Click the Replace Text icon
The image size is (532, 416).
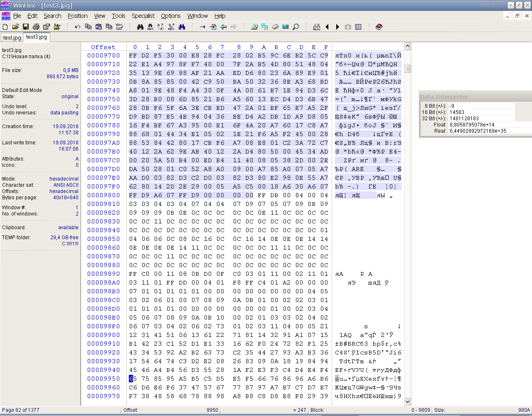[161, 27]
